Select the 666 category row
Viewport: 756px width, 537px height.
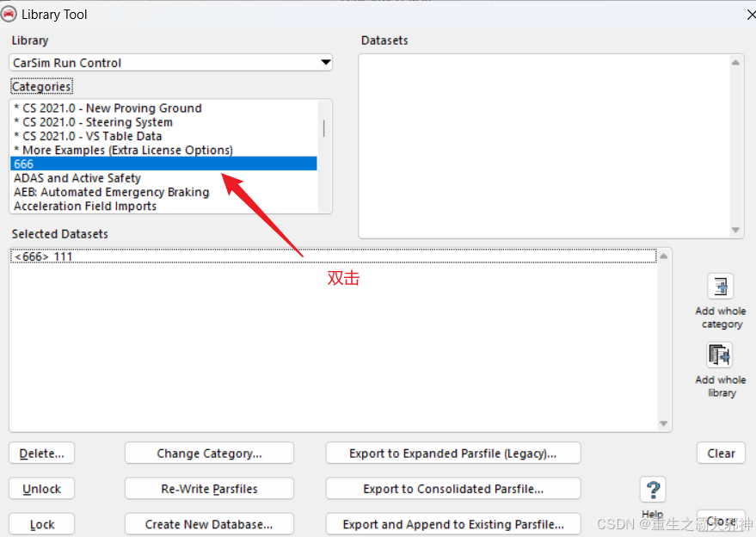coord(163,164)
